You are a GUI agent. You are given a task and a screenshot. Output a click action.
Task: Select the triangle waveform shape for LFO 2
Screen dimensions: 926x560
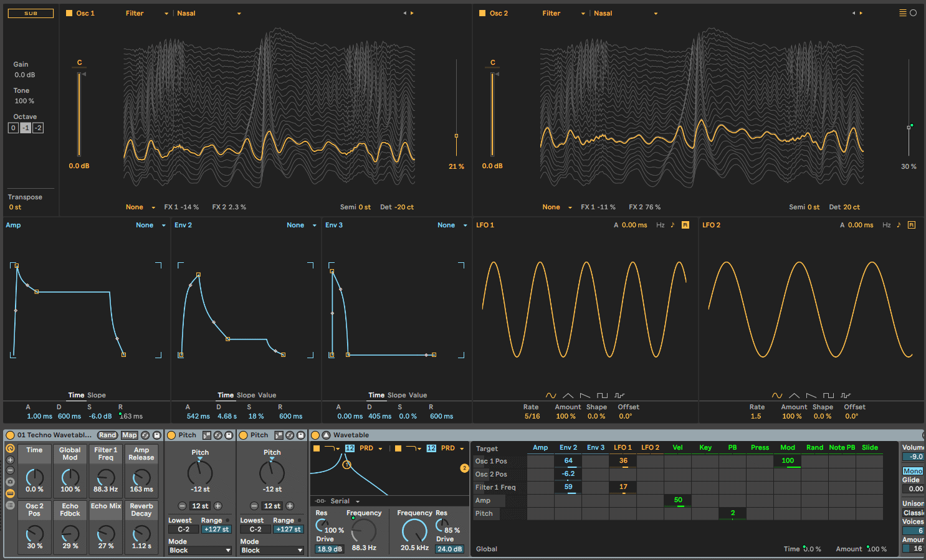point(794,396)
